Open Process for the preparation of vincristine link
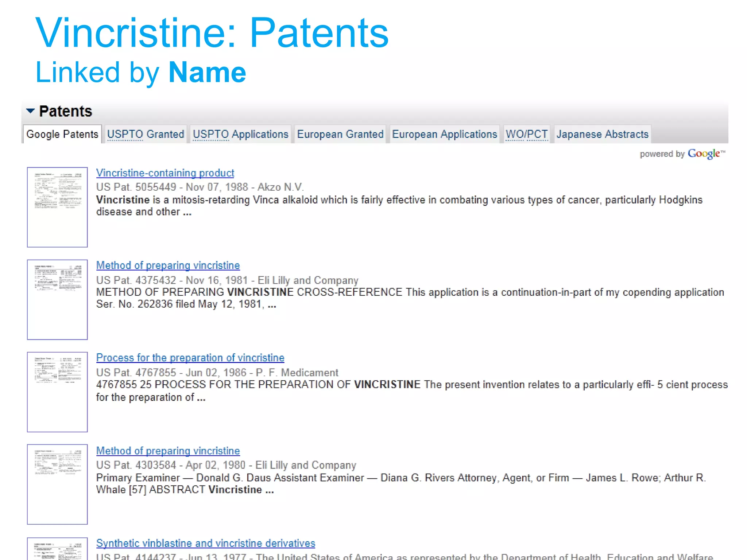 pos(190,358)
